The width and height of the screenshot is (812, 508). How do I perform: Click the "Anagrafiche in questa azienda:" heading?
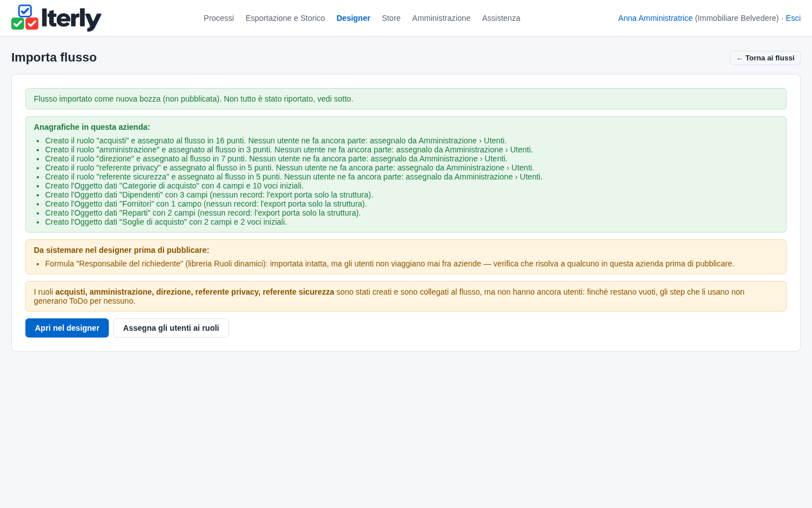point(92,127)
